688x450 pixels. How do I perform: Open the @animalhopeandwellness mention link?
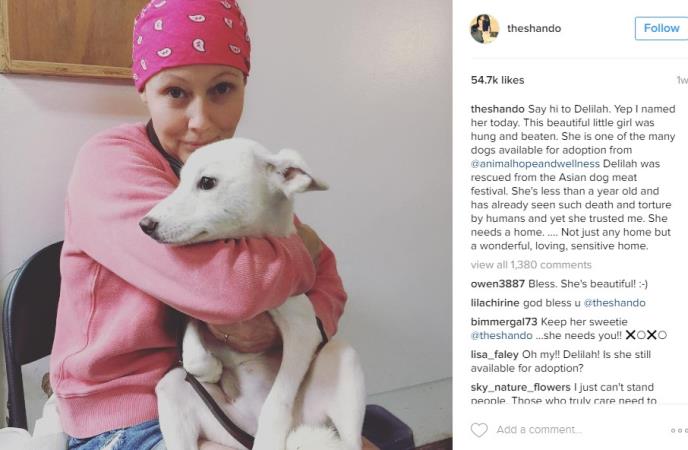[535, 164]
